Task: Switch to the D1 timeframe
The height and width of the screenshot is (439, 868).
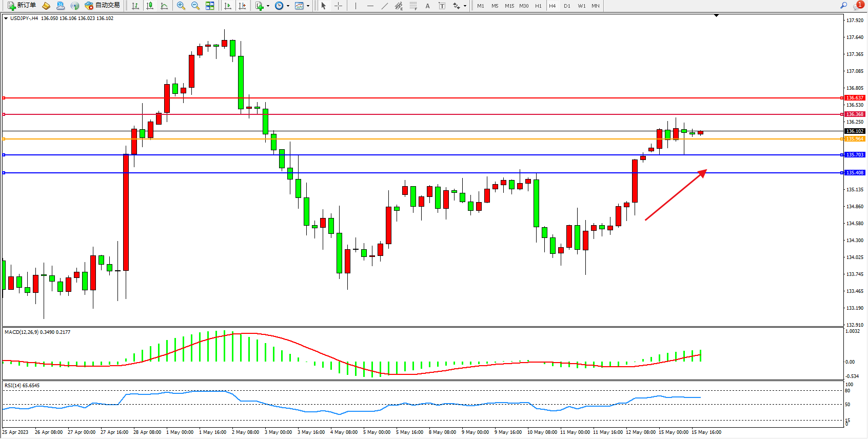Action: tap(567, 6)
